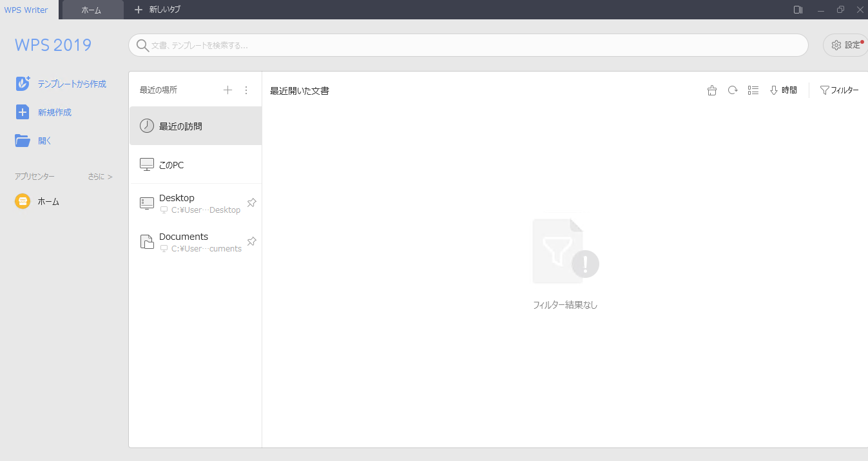Open the フィルター dropdown

(x=839, y=90)
